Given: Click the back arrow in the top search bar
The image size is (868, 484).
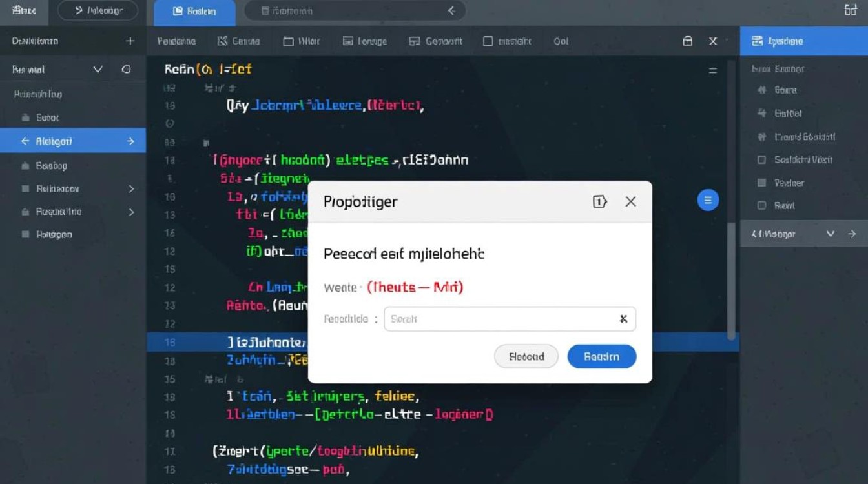Looking at the screenshot, I should coord(451,11).
